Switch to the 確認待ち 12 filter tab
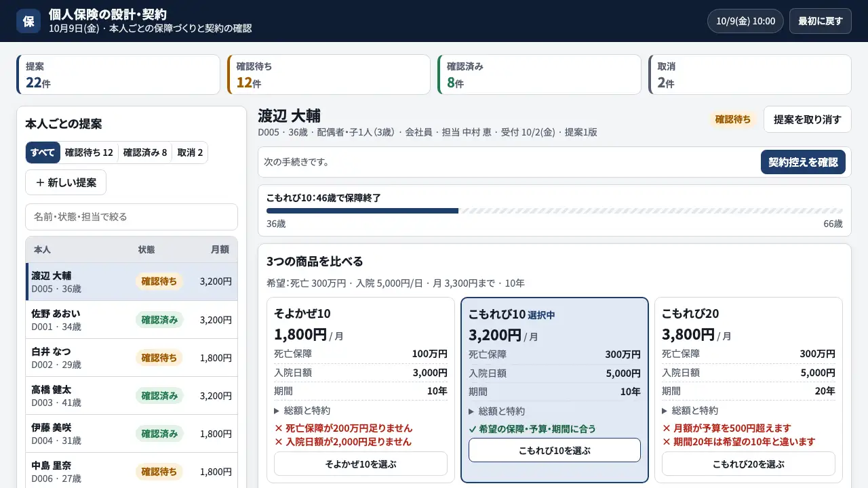This screenshot has width=868, height=488. coord(89,152)
